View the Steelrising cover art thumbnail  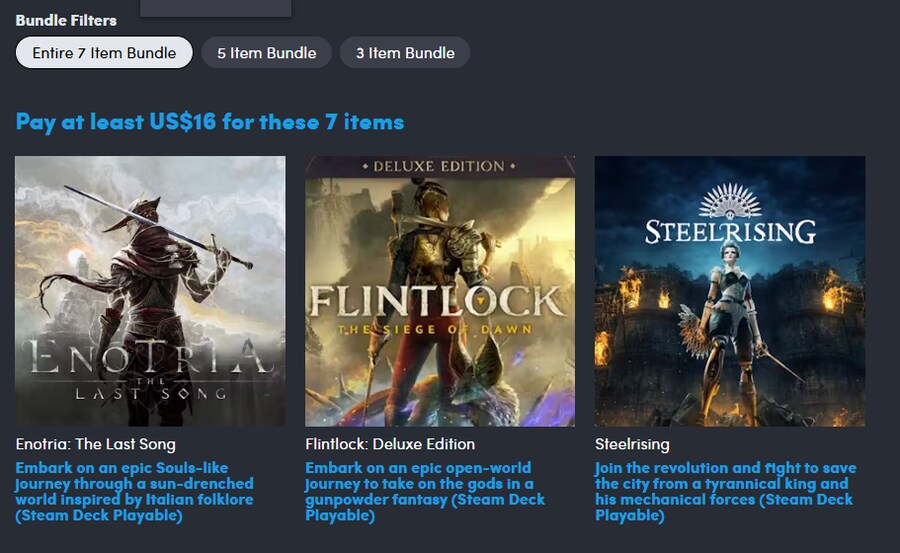coord(730,290)
